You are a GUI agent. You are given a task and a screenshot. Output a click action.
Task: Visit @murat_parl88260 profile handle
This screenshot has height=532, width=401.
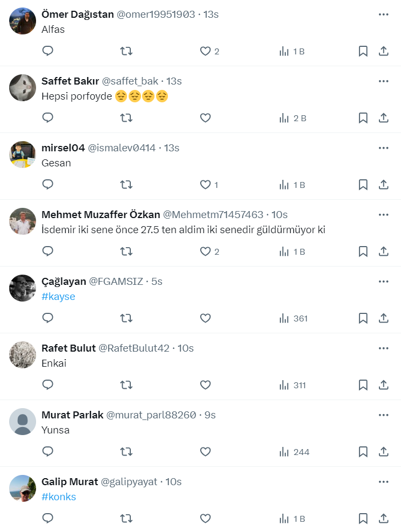click(x=151, y=415)
